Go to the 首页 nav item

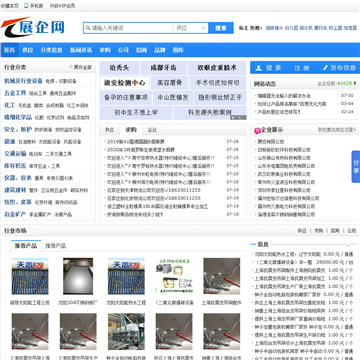(x=9, y=50)
